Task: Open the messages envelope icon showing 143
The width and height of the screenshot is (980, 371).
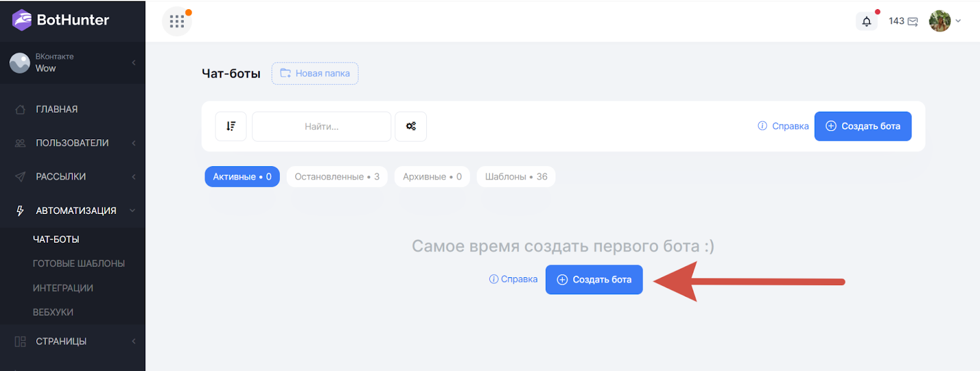Action: (912, 21)
